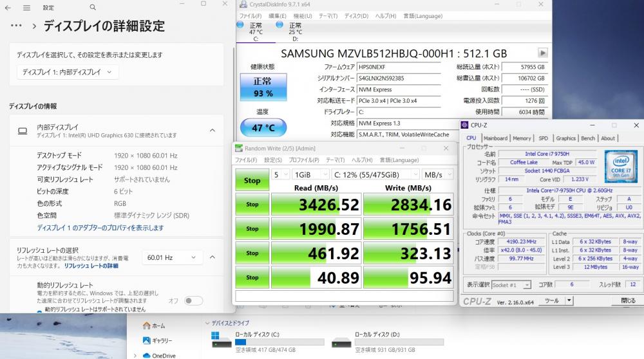Screen dimensions: 644x359
Task: Stop the 3426.52 sequential test row
Action: [x=252, y=205]
